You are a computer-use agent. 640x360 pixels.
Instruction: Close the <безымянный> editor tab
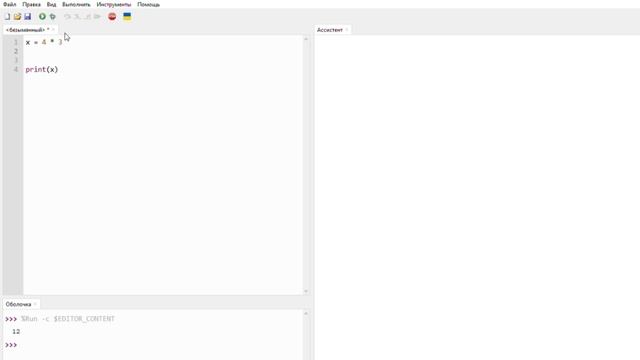pyautogui.click(x=53, y=30)
